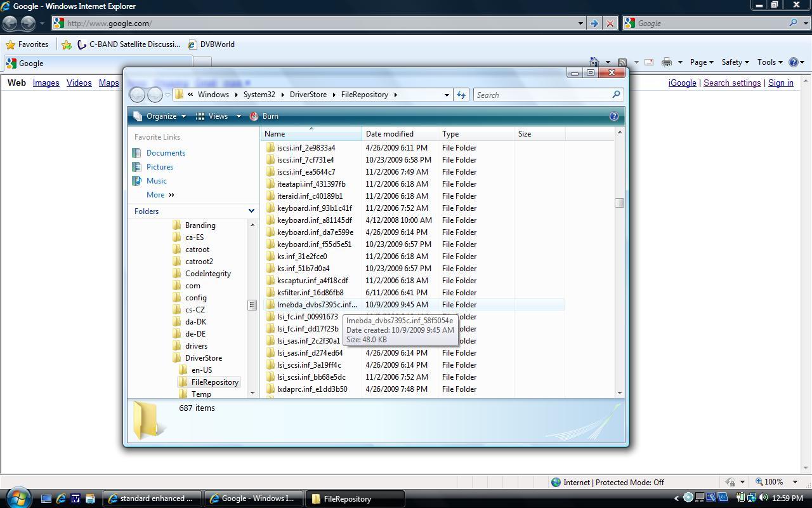This screenshot has height=508, width=812.
Task: Open the Images link on Google
Action: [x=46, y=83]
